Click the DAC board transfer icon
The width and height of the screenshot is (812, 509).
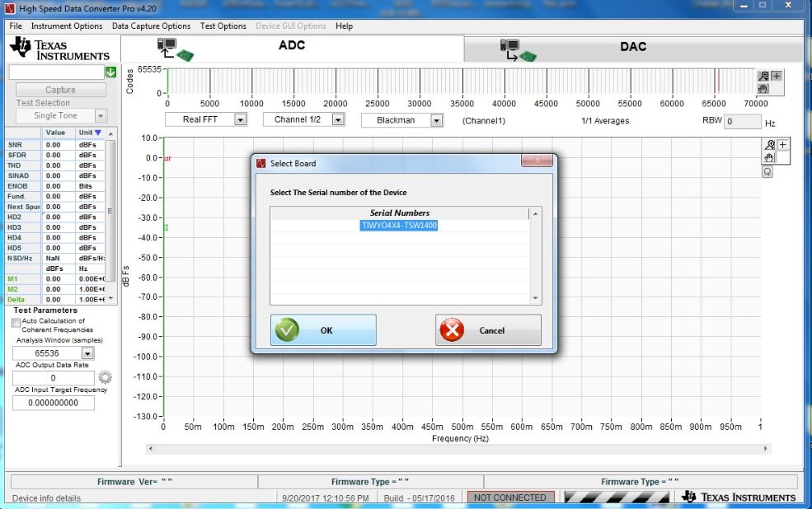click(518, 50)
